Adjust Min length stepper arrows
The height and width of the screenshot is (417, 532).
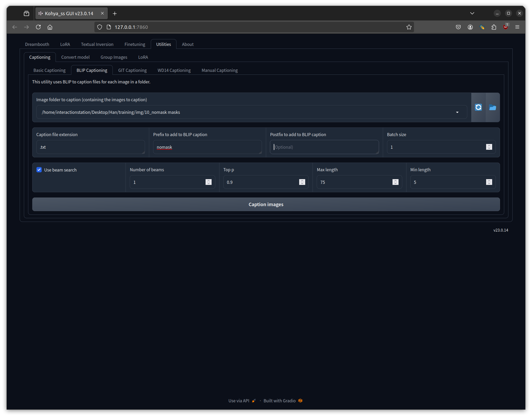click(x=489, y=182)
